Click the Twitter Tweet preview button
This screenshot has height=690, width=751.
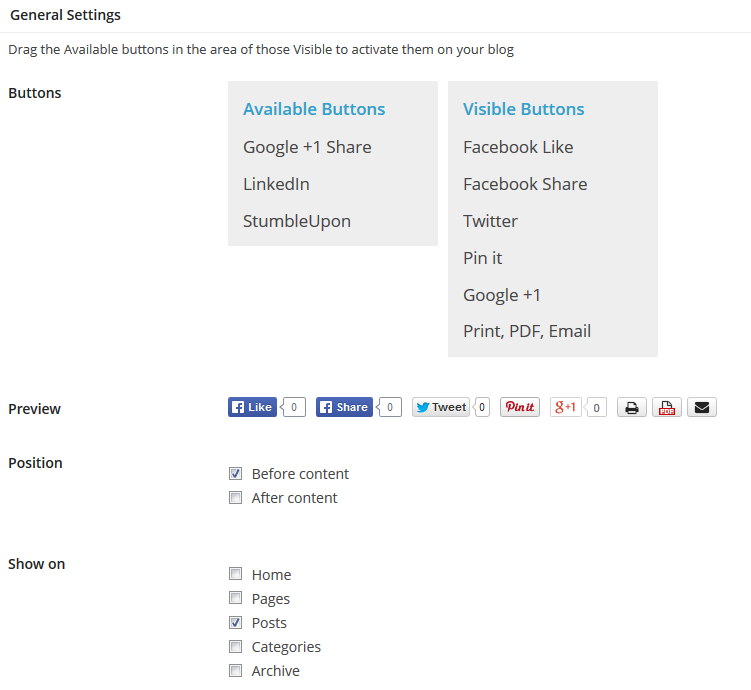point(441,407)
